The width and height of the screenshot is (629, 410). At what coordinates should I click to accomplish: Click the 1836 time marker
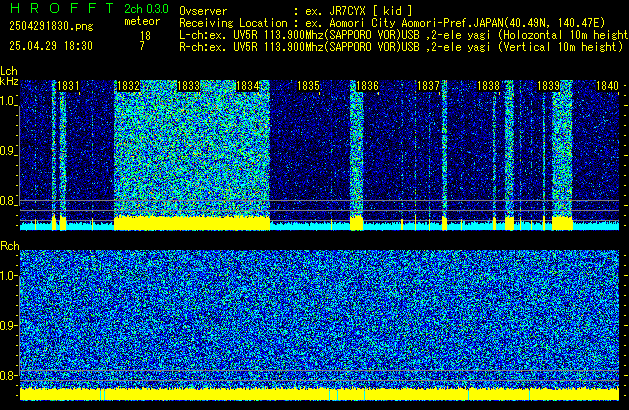point(367,86)
